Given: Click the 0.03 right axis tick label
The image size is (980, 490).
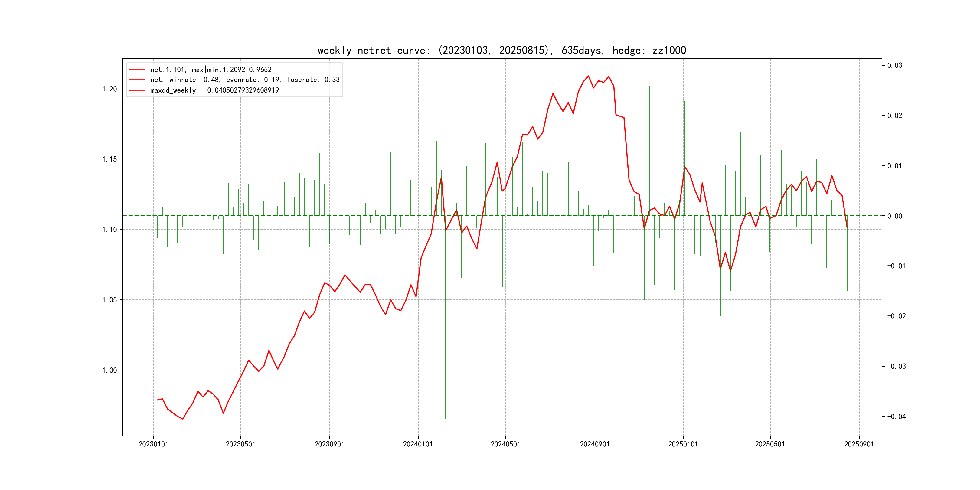Looking at the screenshot, I should pyautogui.click(x=894, y=65).
